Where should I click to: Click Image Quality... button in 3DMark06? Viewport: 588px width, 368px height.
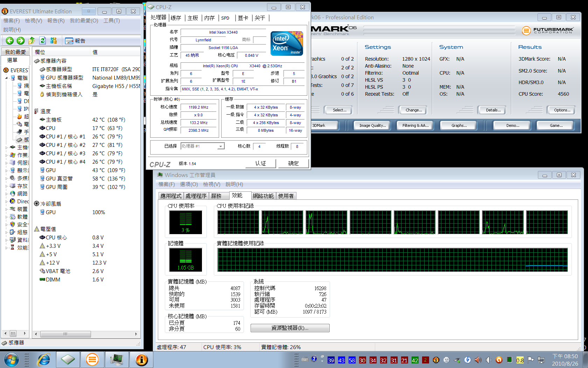click(372, 125)
